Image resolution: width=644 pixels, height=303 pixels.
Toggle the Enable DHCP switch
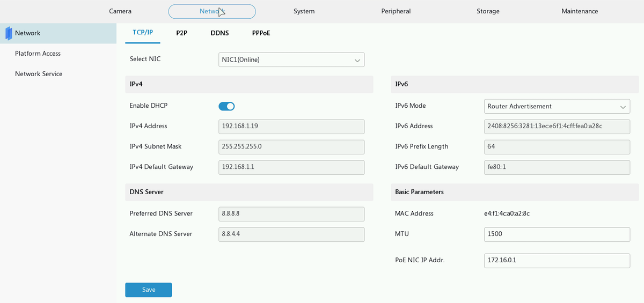click(226, 106)
